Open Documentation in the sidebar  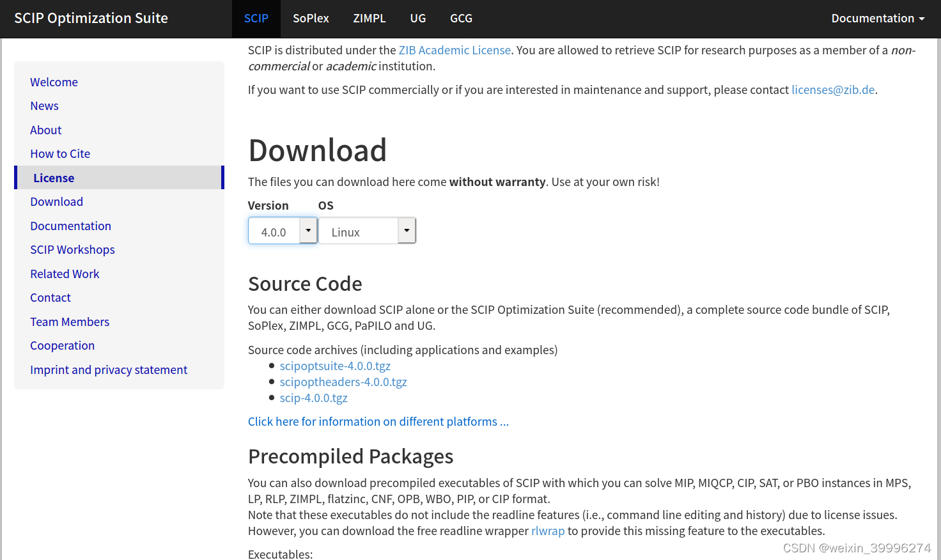[x=70, y=226]
